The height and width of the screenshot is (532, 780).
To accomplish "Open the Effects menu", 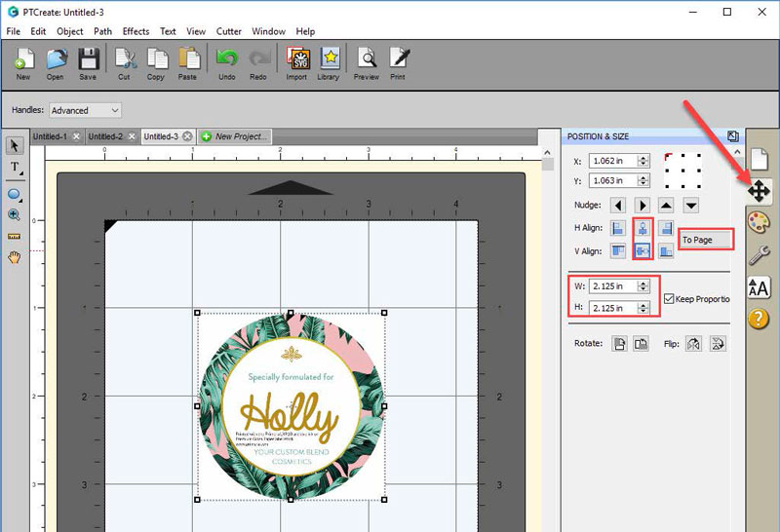I will [136, 31].
